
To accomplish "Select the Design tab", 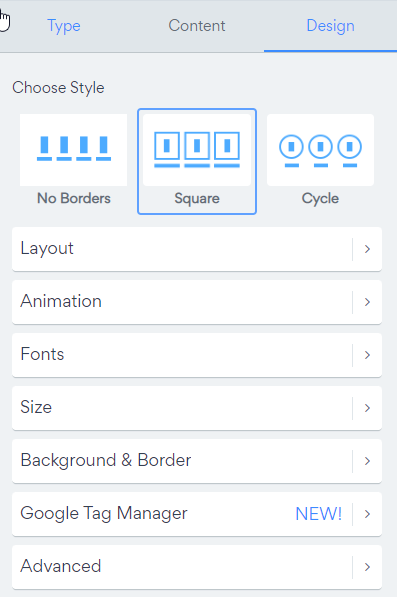I will (330, 26).
